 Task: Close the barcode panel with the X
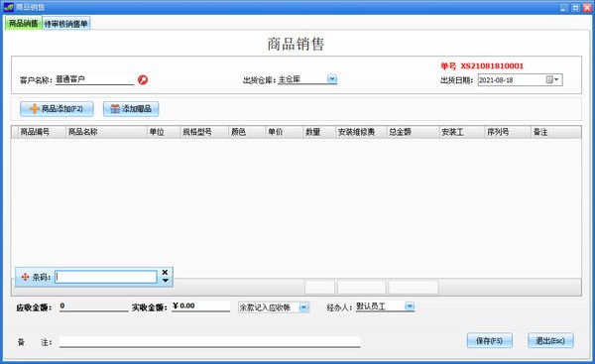pyautogui.click(x=165, y=272)
